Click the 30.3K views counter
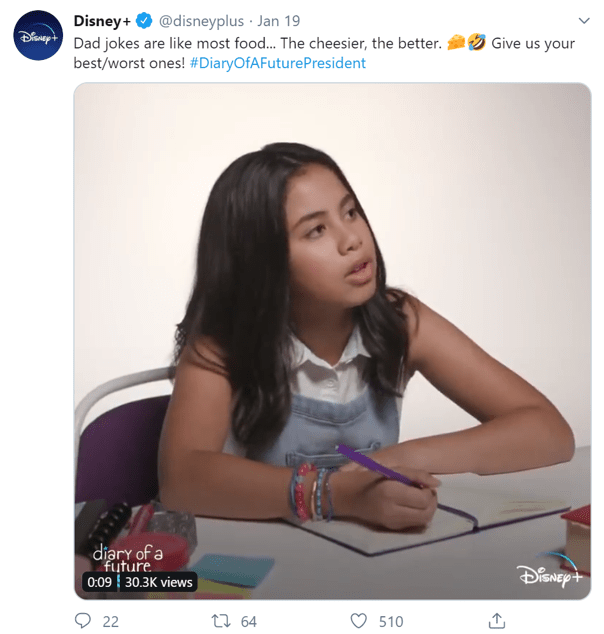 point(159,582)
